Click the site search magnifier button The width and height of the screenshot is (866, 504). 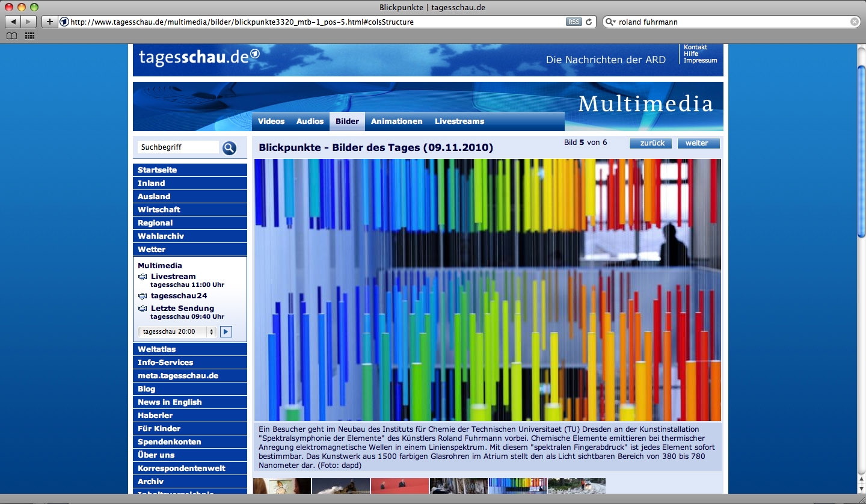coord(229,148)
